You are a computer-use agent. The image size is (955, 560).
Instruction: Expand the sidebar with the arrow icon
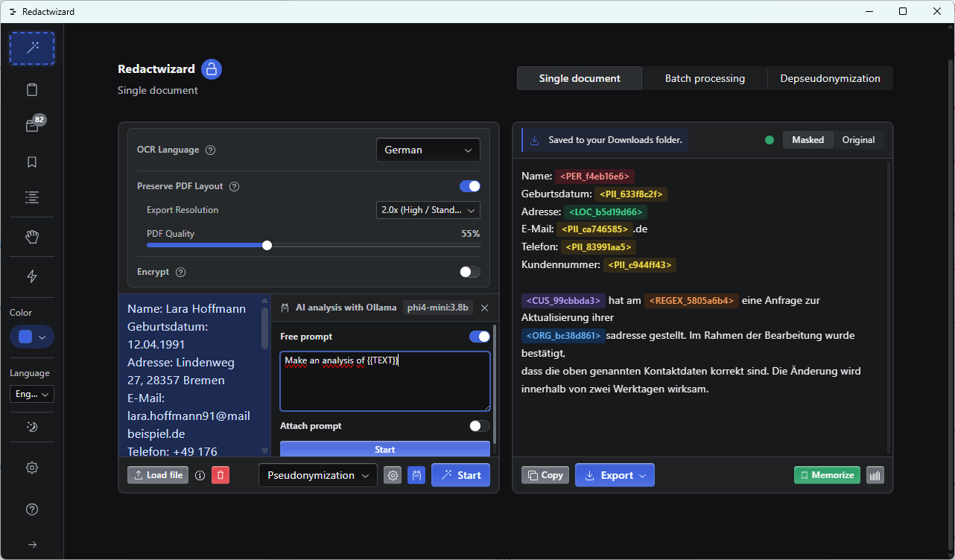point(32,544)
